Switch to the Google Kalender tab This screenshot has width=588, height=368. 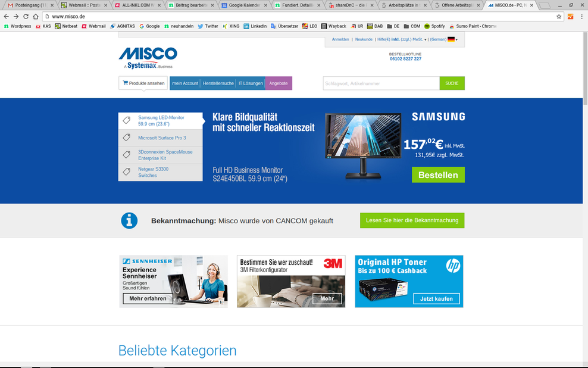point(245,5)
